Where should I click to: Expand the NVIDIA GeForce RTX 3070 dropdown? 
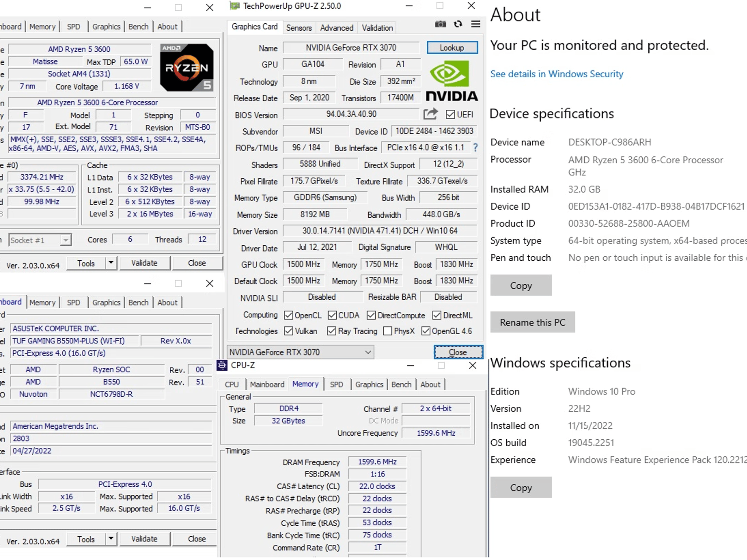(301, 352)
